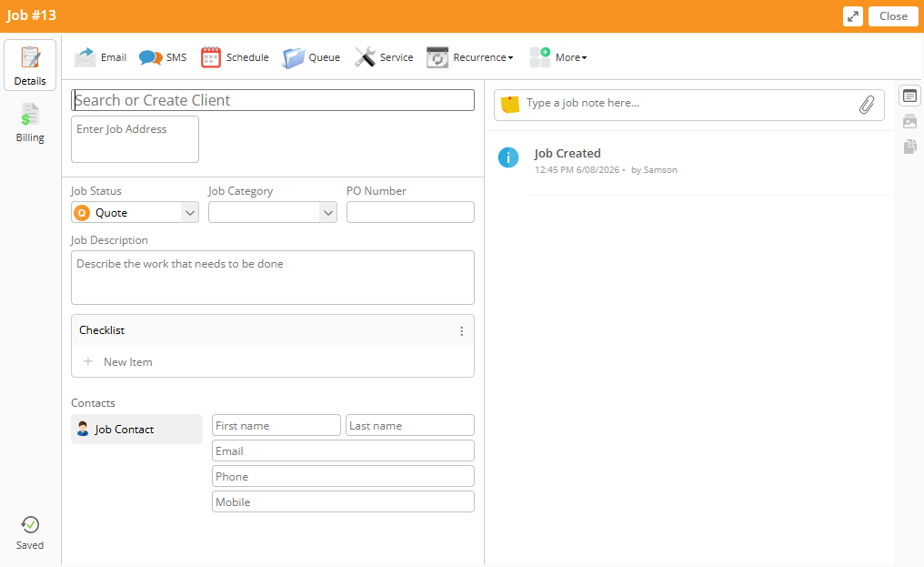Add the job to the Queue

point(311,57)
